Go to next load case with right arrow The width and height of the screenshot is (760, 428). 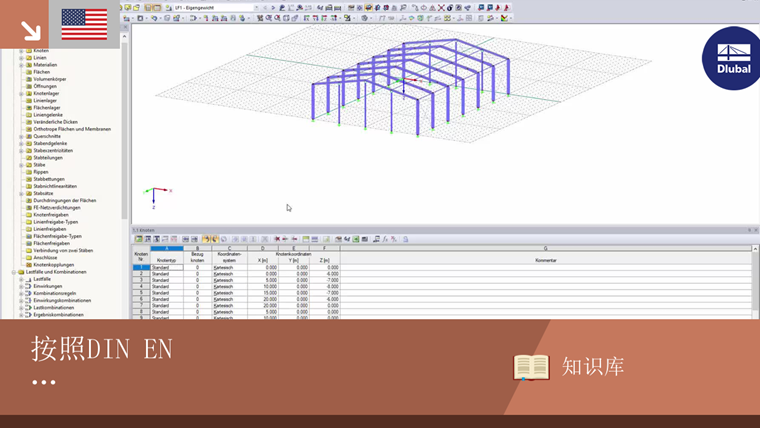[x=273, y=8]
